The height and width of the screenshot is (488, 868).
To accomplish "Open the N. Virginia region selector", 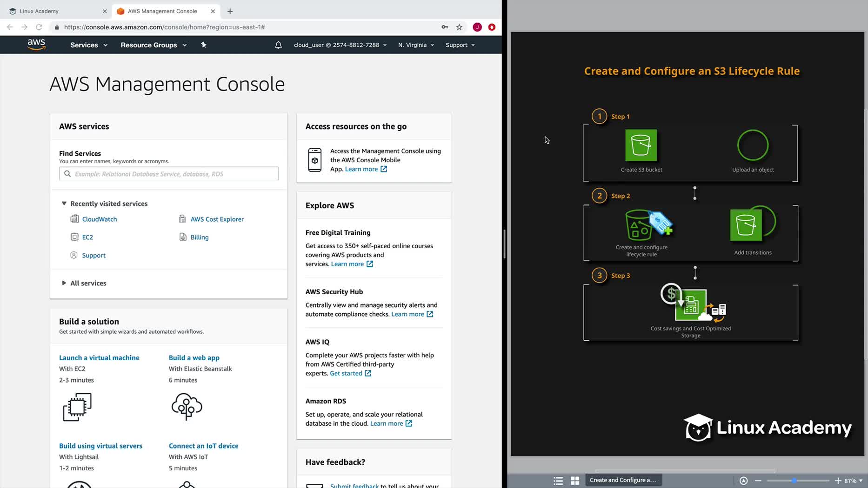I will 416,45.
